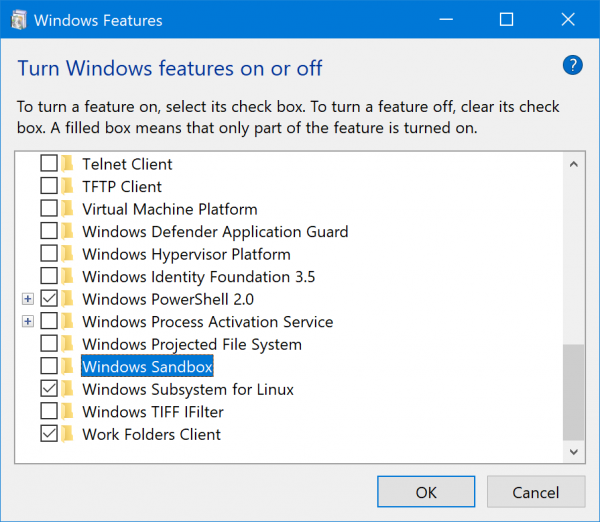Click the folder icon beside Work Folders Client
The image size is (600, 522).
(68, 434)
